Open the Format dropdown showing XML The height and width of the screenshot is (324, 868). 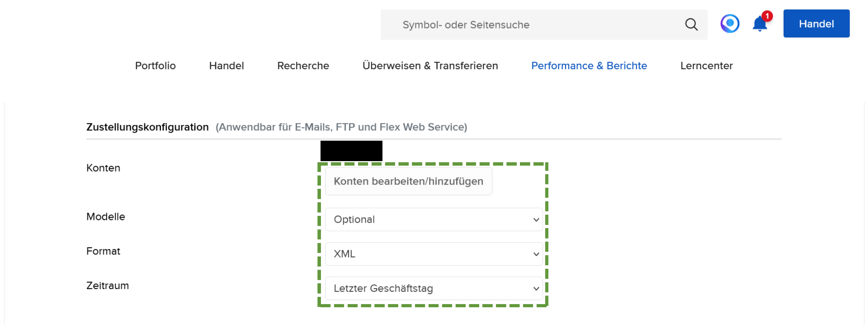pyautogui.click(x=433, y=254)
